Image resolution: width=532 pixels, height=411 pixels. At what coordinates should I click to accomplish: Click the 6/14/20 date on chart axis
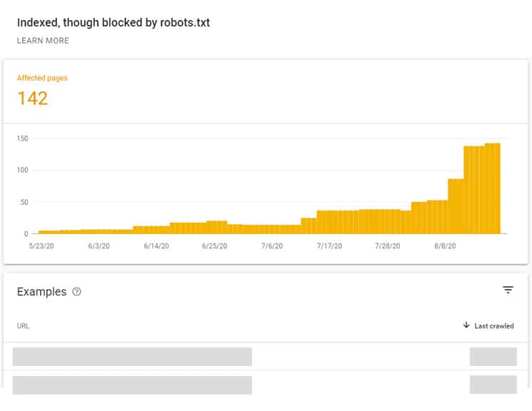click(156, 245)
